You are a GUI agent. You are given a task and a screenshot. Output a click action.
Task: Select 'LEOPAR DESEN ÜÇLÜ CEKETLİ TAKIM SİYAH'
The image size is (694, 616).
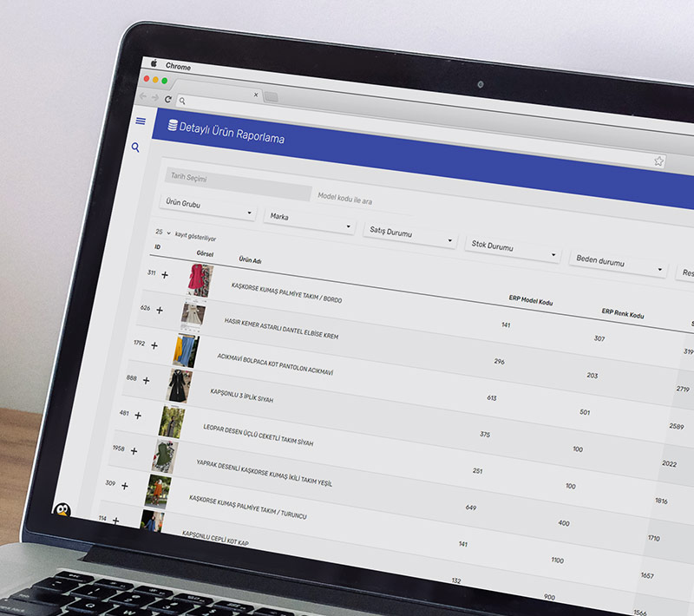(258, 435)
